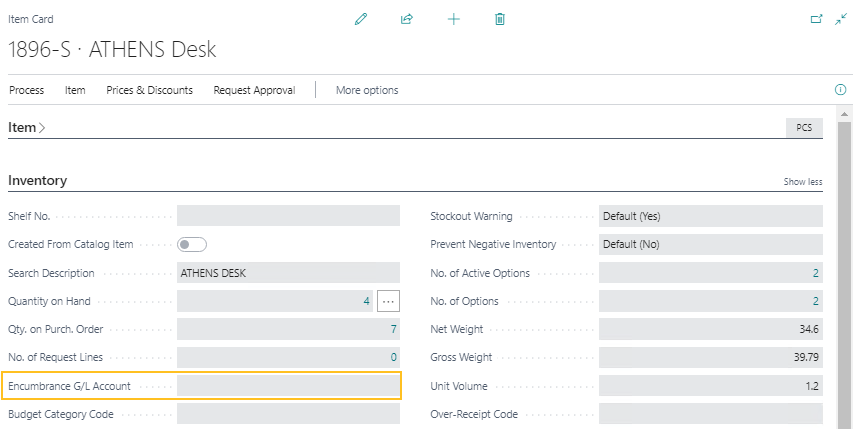The image size is (861, 429).
Task: Open Stockout Warning dropdown
Action: [x=710, y=216]
